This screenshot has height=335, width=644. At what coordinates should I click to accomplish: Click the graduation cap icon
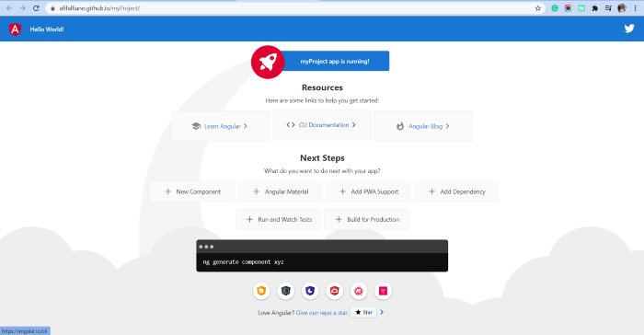pyautogui.click(x=196, y=126)
